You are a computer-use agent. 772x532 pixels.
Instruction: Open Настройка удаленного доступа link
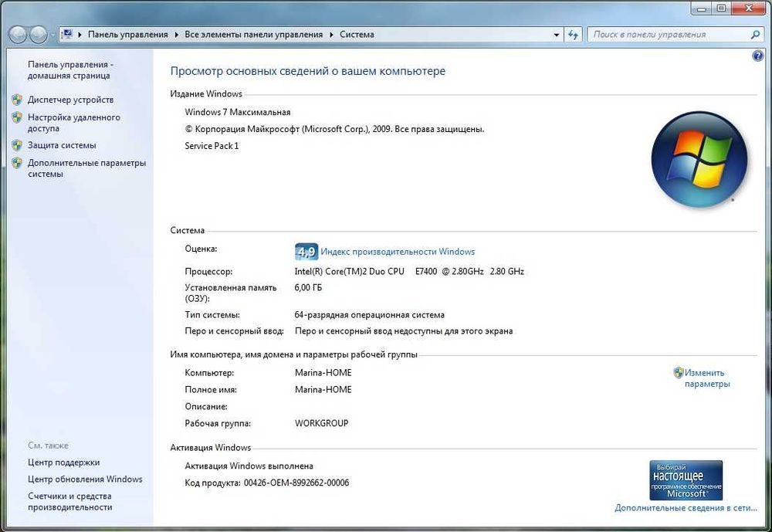[x=74, y=123]
